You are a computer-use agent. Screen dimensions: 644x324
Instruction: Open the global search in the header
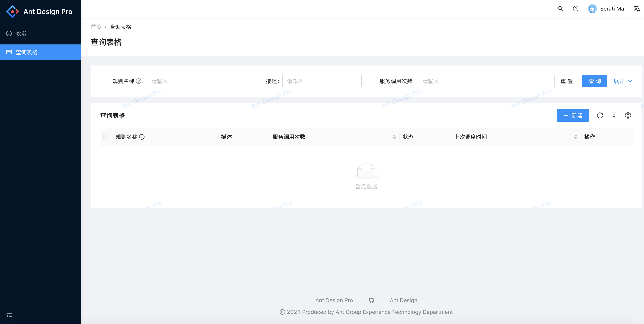point(561,9)
